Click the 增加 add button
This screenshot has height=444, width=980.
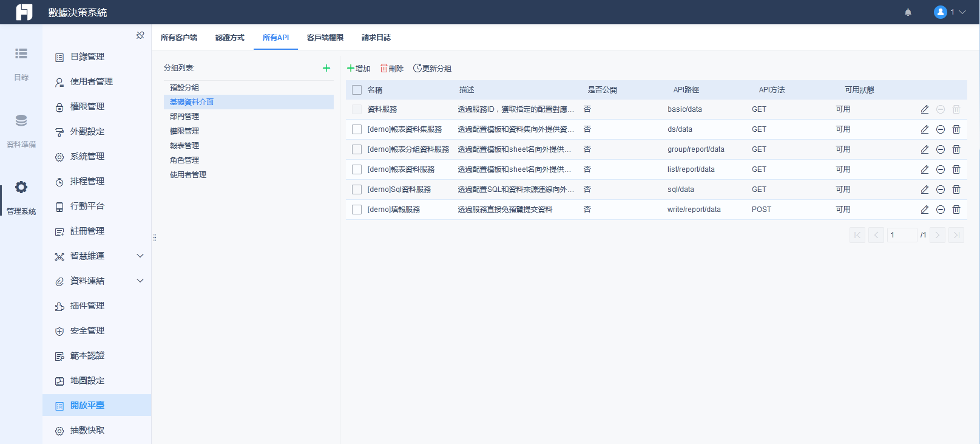click(359, 69)
